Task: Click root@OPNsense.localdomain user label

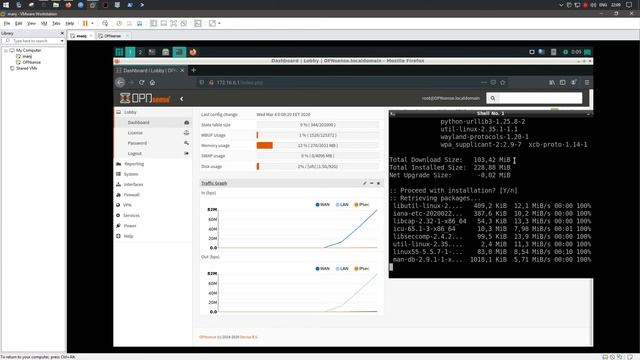Action: click(x=451, y=98)
